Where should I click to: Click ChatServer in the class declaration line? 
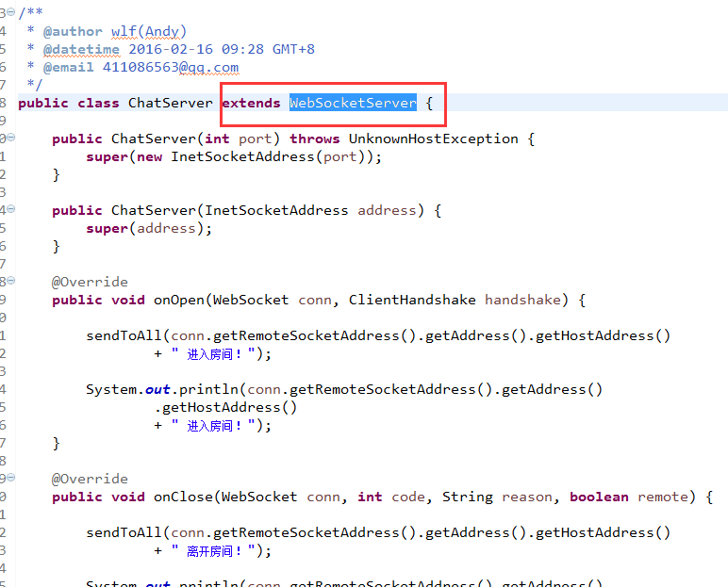[171, 103]
